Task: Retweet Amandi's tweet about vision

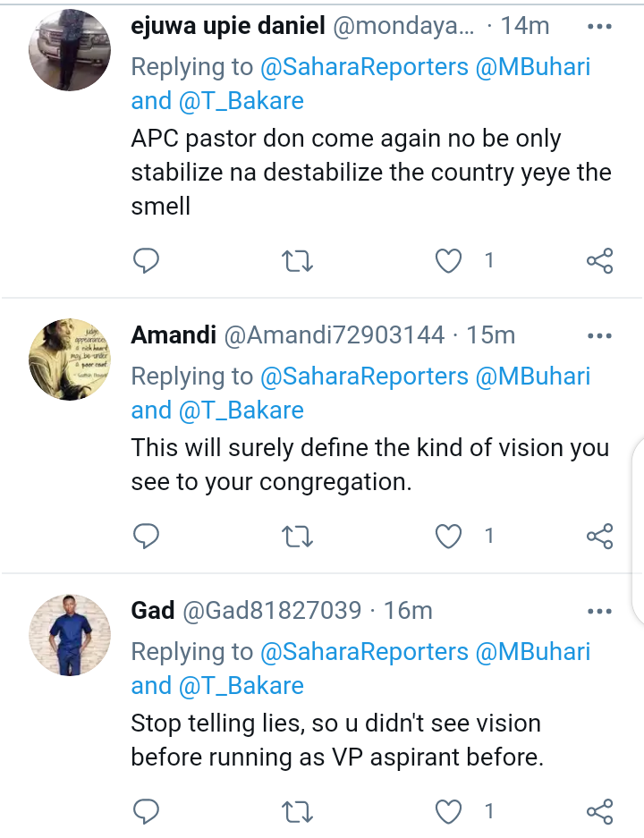Action: click(297, 537)
